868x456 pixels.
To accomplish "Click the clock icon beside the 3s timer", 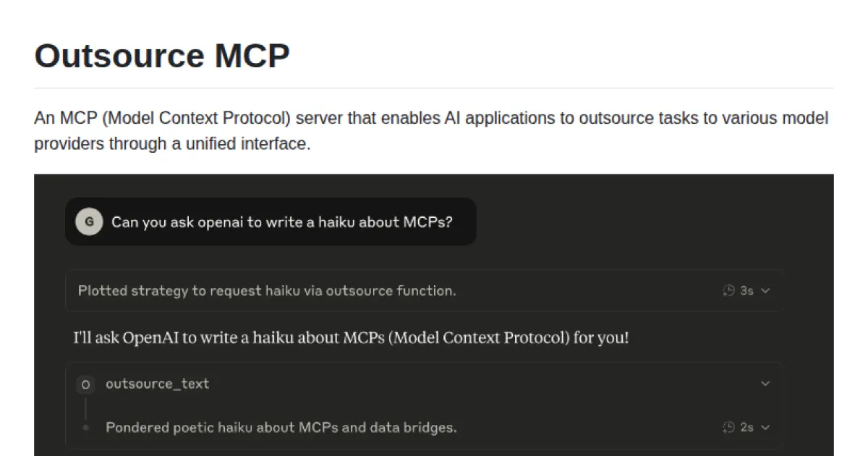I will [728, 290].
